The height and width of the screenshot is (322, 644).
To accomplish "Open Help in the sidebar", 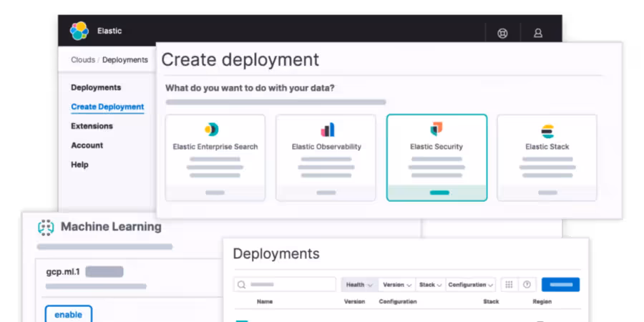I will pyautogui.click(x=79, y=165).
